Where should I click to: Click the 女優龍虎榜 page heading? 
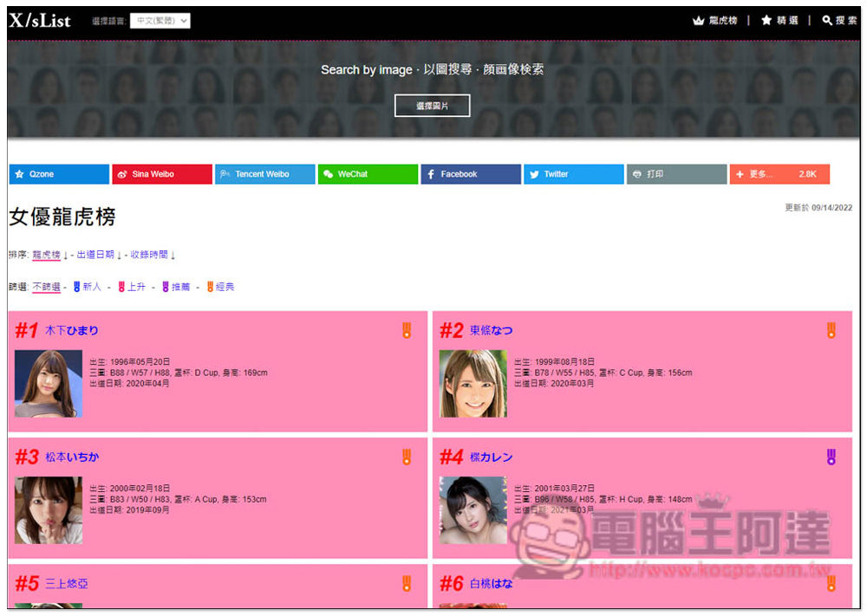point(62,217)
